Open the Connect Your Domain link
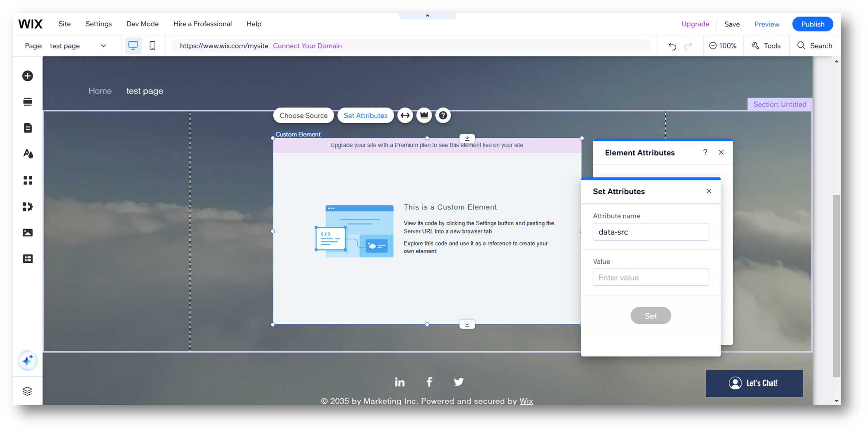868x432 pixels. click(307, 46)
